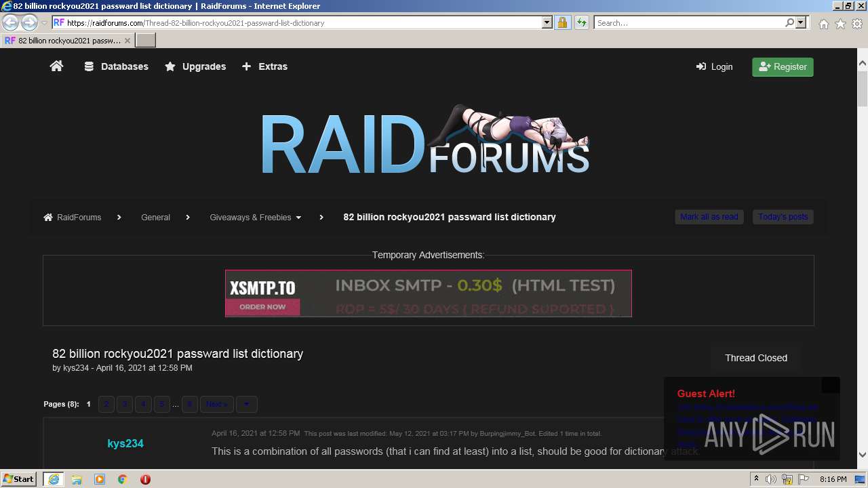Click Mark all as read button
This screenshot has width=868, height=488.
click(x=709, y=217)
